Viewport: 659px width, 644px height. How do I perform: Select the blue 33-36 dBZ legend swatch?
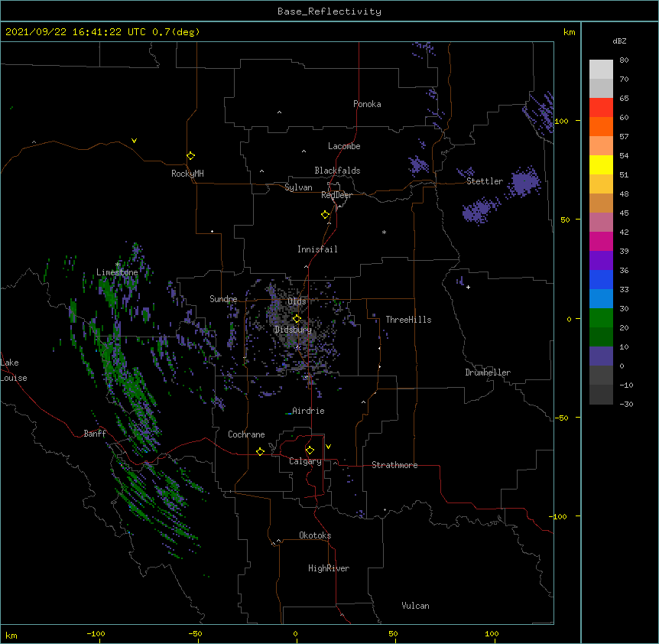pos(601,279)
